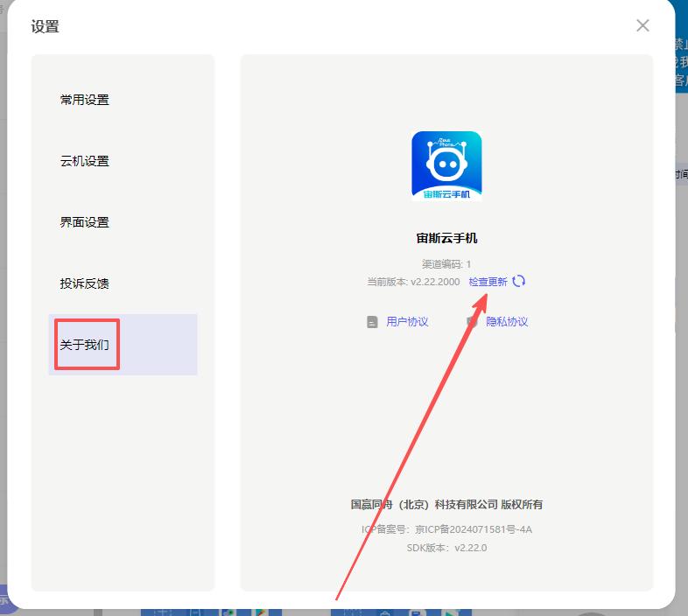Click the 当前版本: v2.22.2000 text
688x616 pixels.
click(413, 282)
